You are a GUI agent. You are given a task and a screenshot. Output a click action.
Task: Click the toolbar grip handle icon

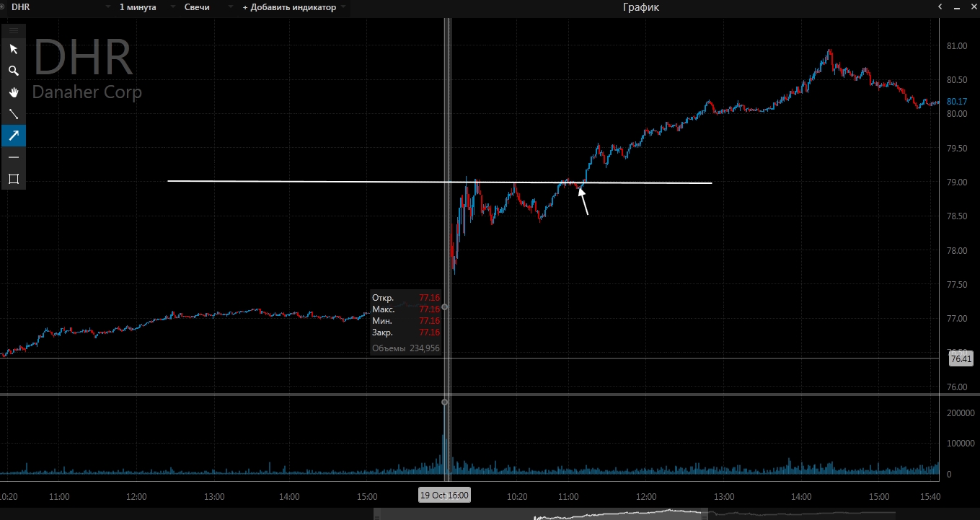14,30
